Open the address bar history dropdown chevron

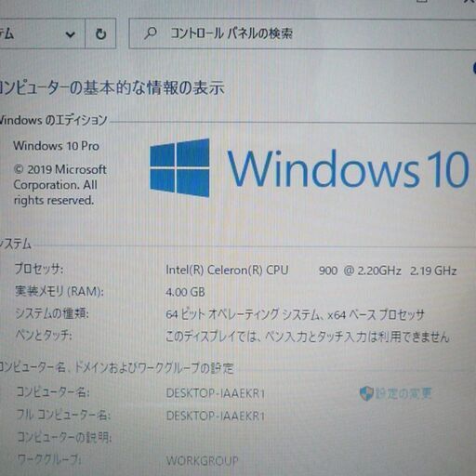pos(71,34)
